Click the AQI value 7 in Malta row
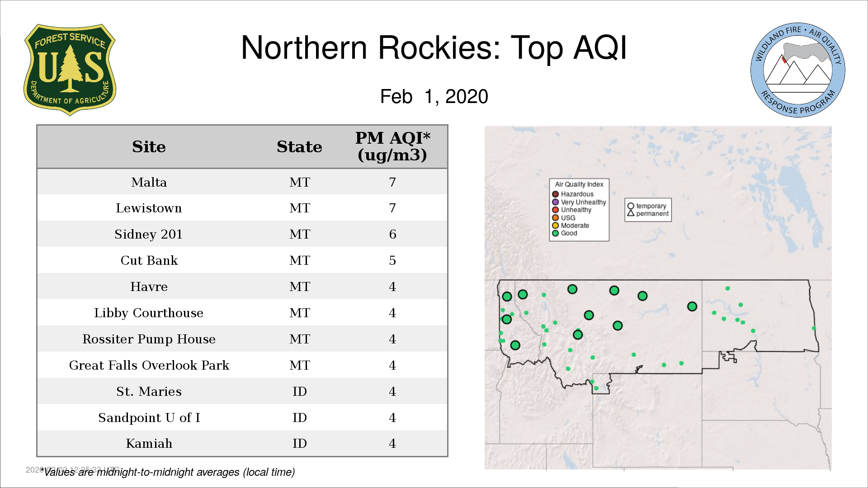The image size is (868, 488). tap(392, 182)
